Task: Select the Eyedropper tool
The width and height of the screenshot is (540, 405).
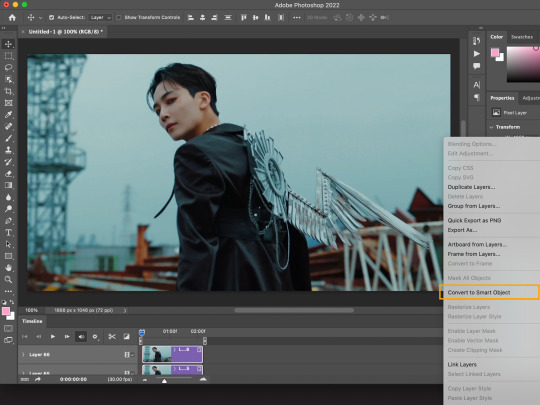Action: pos(8,115)
